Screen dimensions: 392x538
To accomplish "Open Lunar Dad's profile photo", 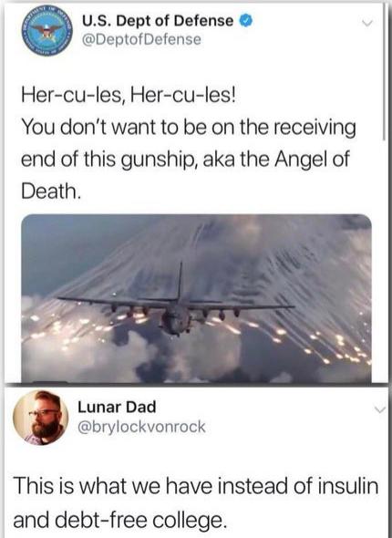I will (40, 418).
